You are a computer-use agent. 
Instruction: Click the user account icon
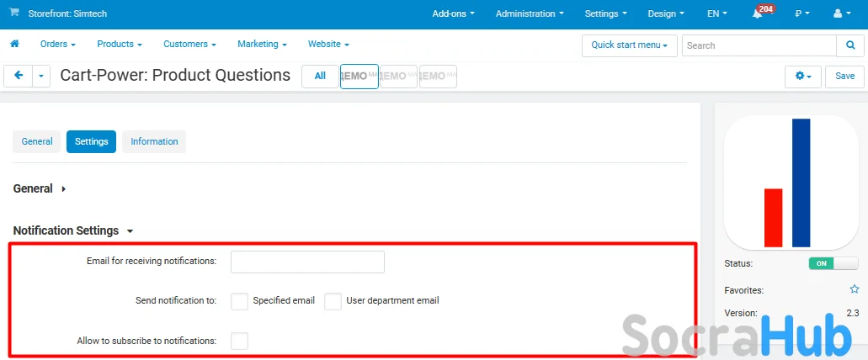(841, 14)
